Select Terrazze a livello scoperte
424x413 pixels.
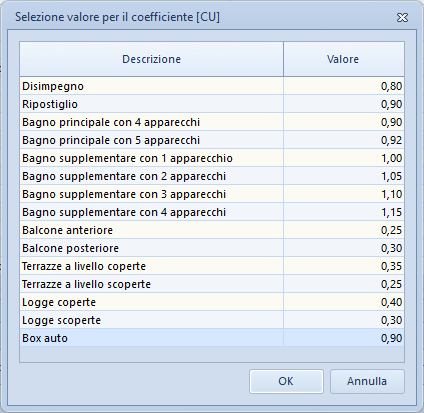point(212,284)
